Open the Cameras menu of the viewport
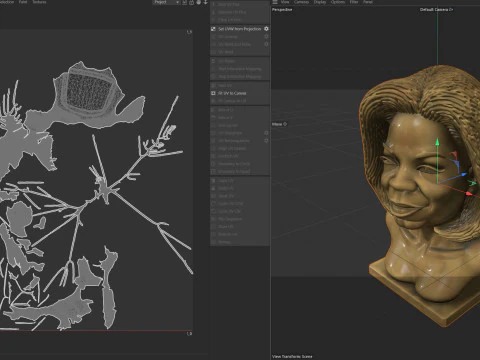This screenshot has width=480, height=360. tap(301, 2)
